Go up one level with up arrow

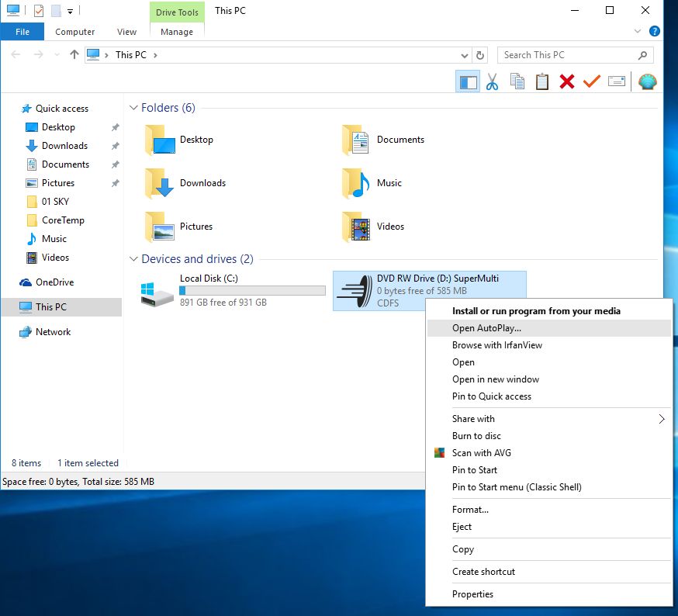pos(74,55)
